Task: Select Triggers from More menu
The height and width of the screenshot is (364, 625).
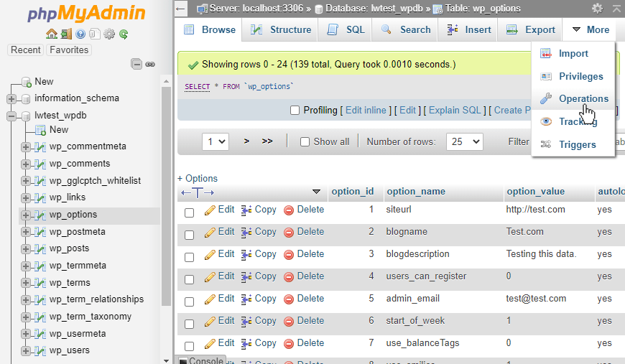Action: pos(573,144)
